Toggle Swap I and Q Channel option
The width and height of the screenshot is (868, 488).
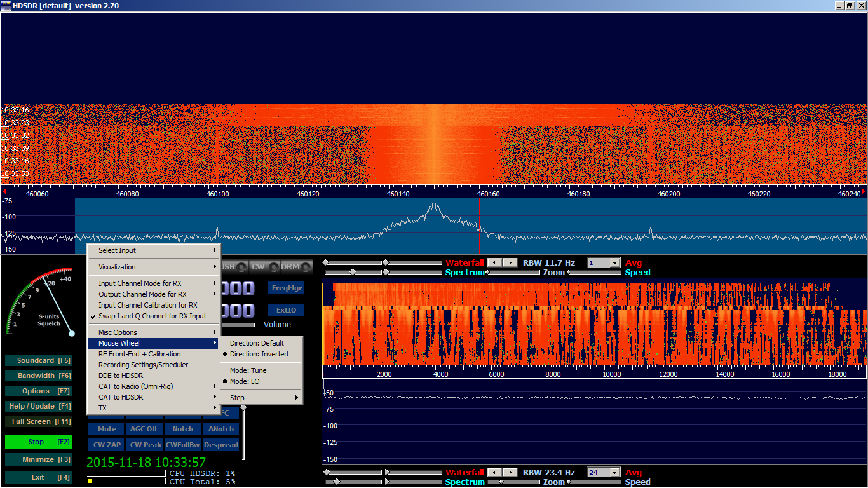(154, 316)
